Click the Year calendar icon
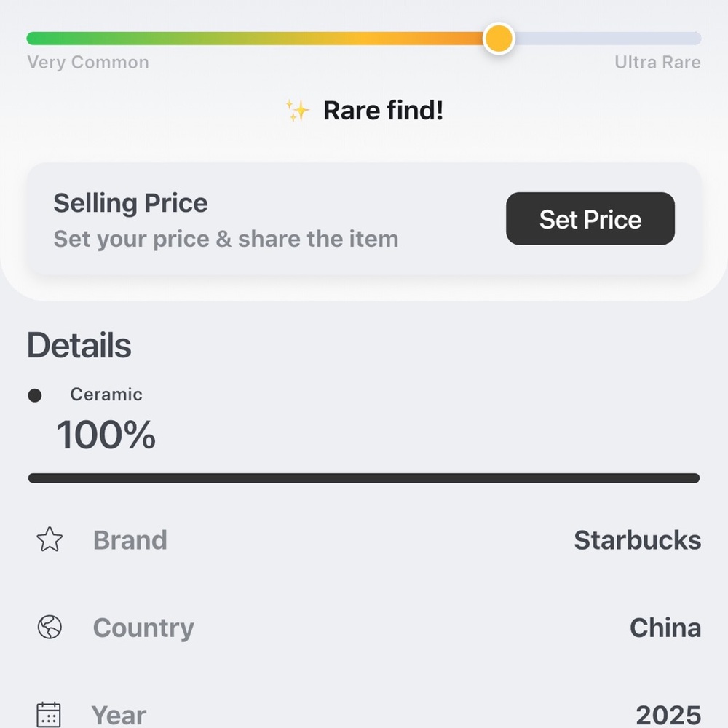This screenshot has height=728, width=728. pyautogui.click(x=49, y=715)
